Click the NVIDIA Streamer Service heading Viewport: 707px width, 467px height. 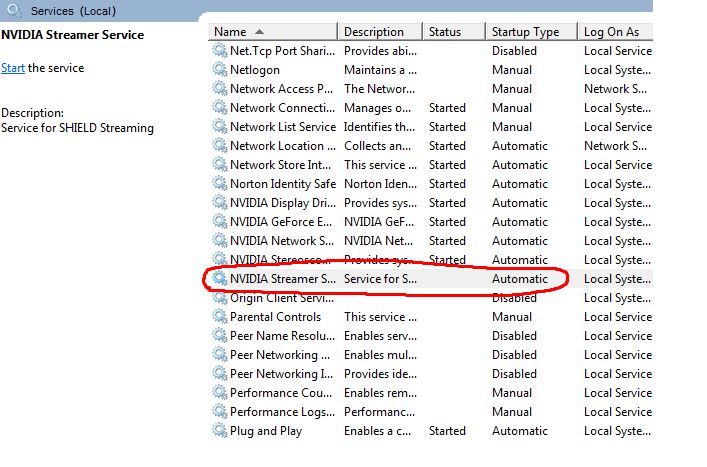click(73, 35)
